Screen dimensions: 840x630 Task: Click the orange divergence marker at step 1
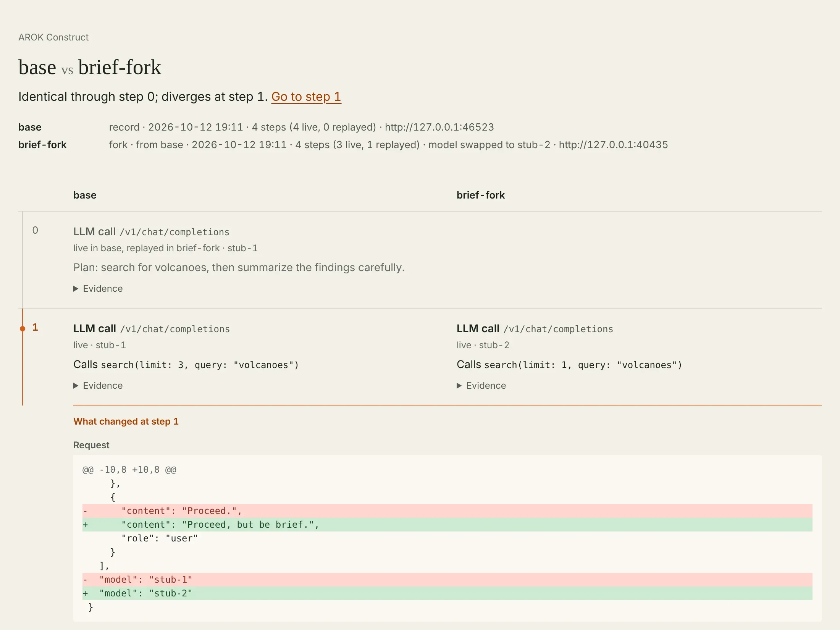[23, 328]
